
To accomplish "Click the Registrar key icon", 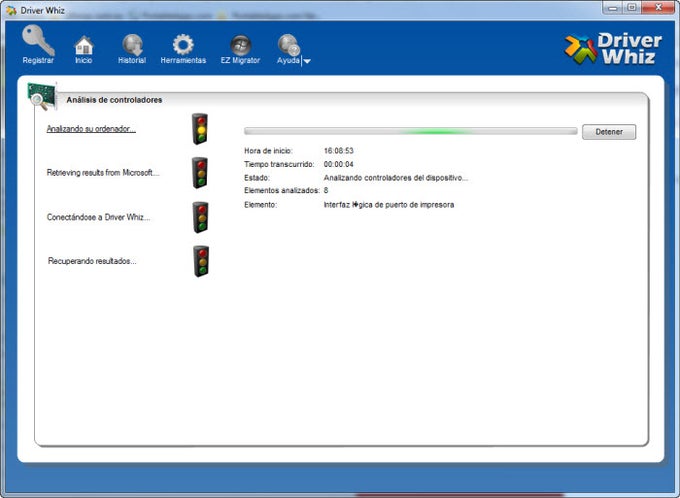I will pos(38,40).
